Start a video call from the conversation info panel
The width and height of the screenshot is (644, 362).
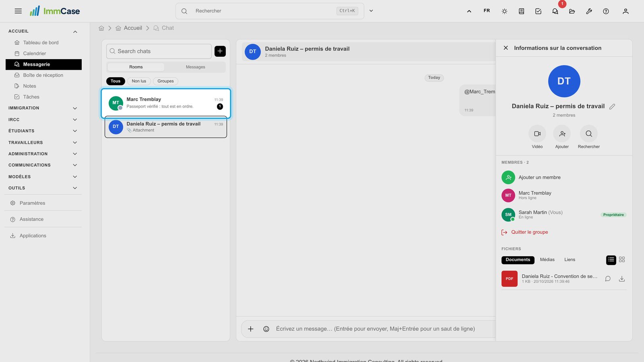click(x=537, y=134)
